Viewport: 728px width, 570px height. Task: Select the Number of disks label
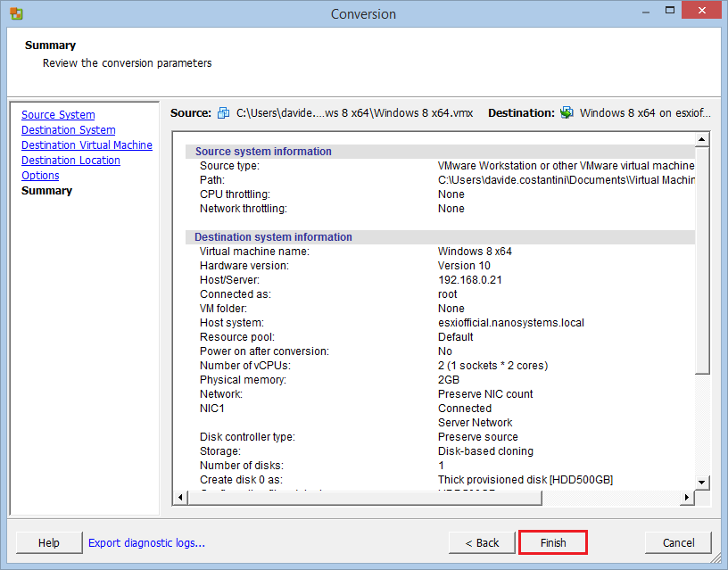point(242,465)
